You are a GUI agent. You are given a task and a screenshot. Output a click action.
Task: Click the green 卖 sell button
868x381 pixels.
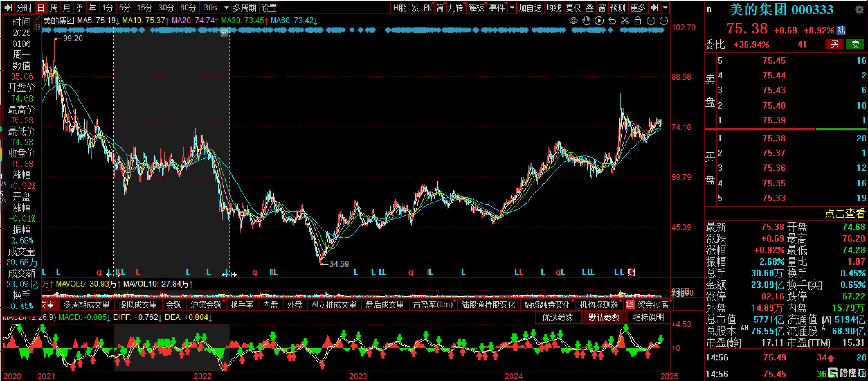(855, 44)
